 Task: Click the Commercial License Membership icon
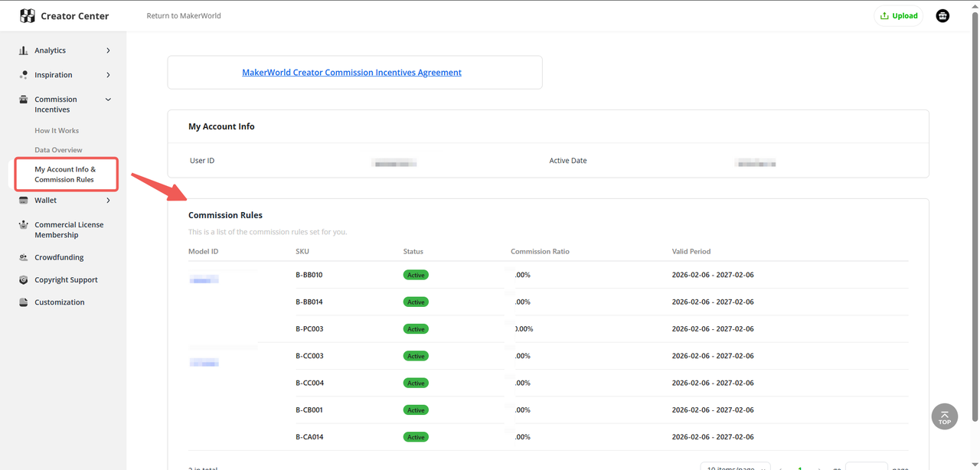tap(24, 225)
